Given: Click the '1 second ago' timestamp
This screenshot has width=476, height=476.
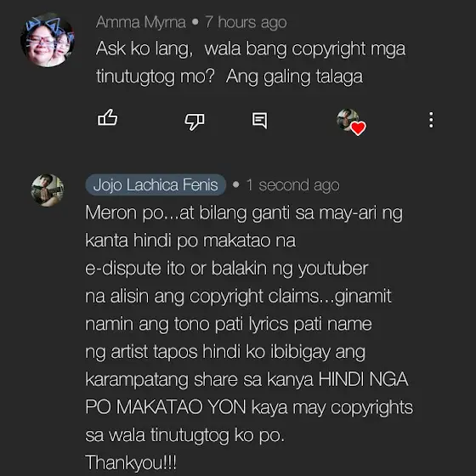Looking at the screenshot, I should pyautogui.click(x=293, y=185).
